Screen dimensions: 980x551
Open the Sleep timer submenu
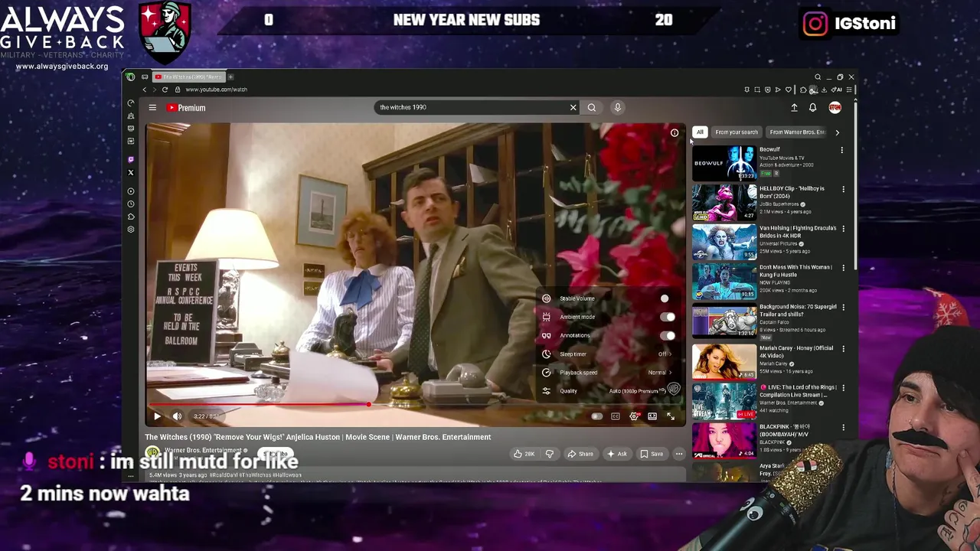pos(606,354)
